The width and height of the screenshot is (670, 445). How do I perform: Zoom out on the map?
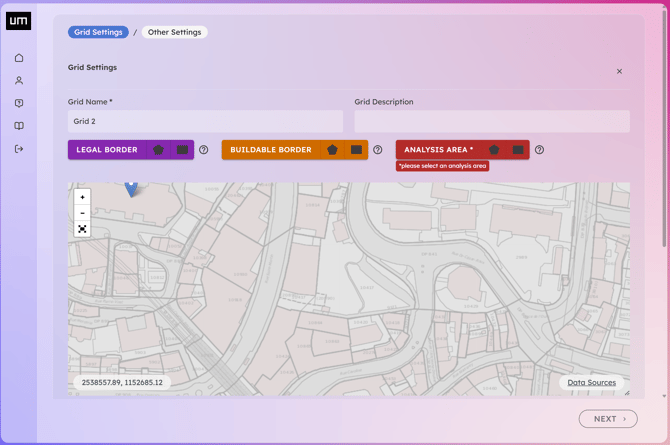coord(82,213)
